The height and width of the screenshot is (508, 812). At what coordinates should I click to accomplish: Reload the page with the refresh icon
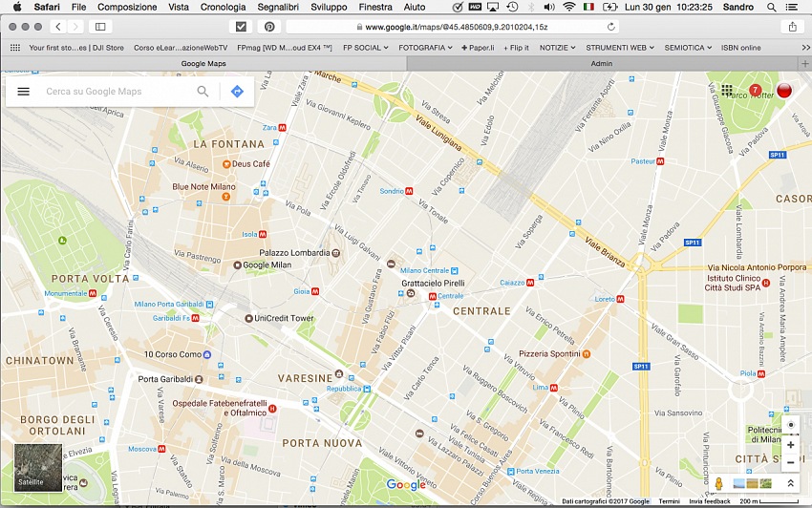(611, 27)
